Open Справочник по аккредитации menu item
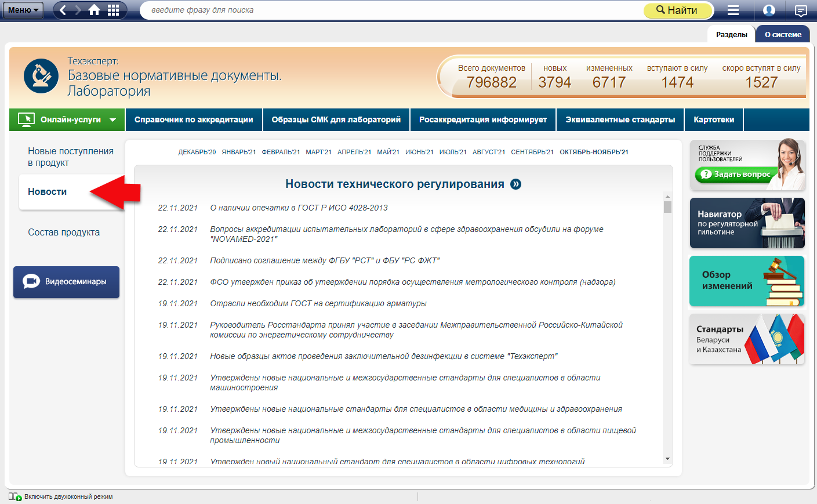This screenshot has height=504, width=817. (194, 119)
